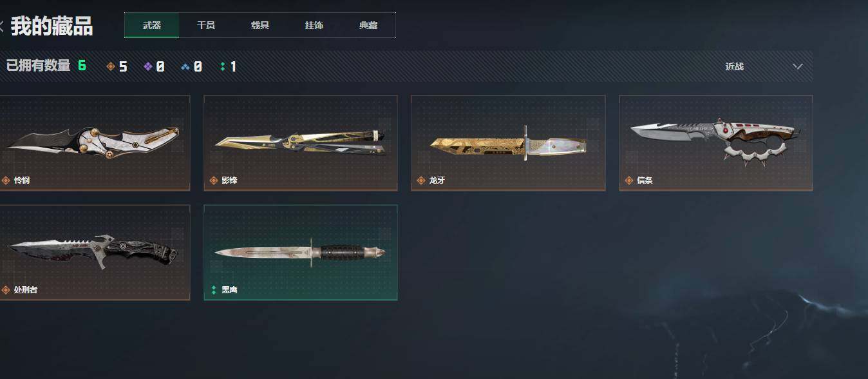
Task: Pick the 处刑者 knife card
Action: pos(95,253)
